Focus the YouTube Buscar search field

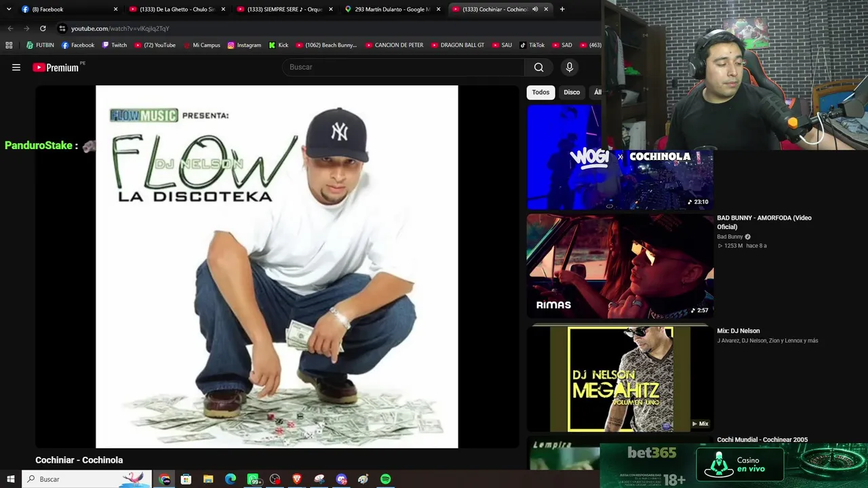[x=403, y=67]
